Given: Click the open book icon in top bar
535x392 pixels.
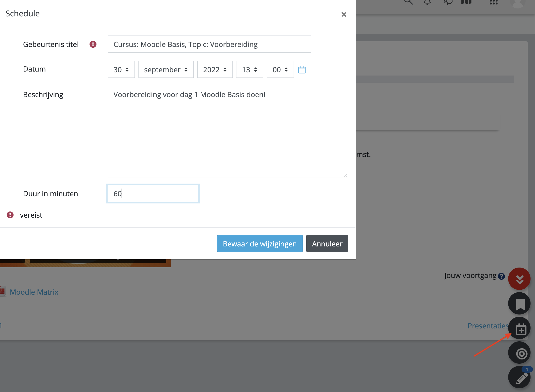Looking at the screenshot, I should (x=466, y=2).
